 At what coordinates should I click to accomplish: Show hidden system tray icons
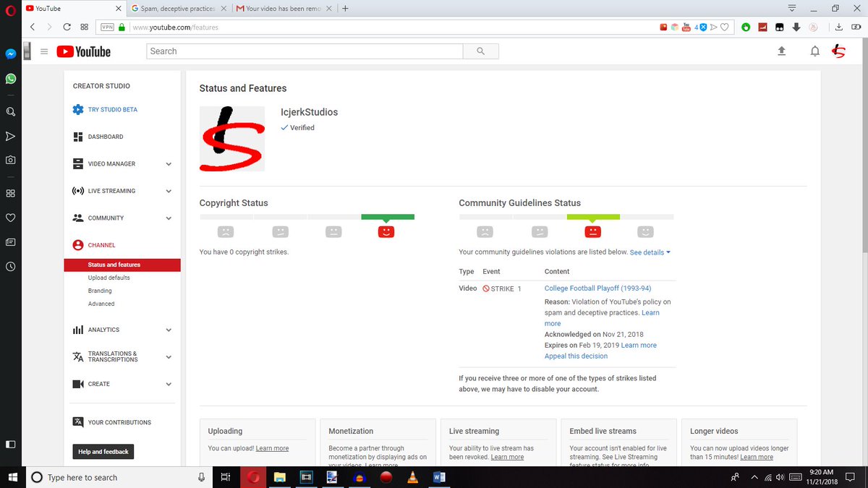pyautogui.click(x=754, y=477)
